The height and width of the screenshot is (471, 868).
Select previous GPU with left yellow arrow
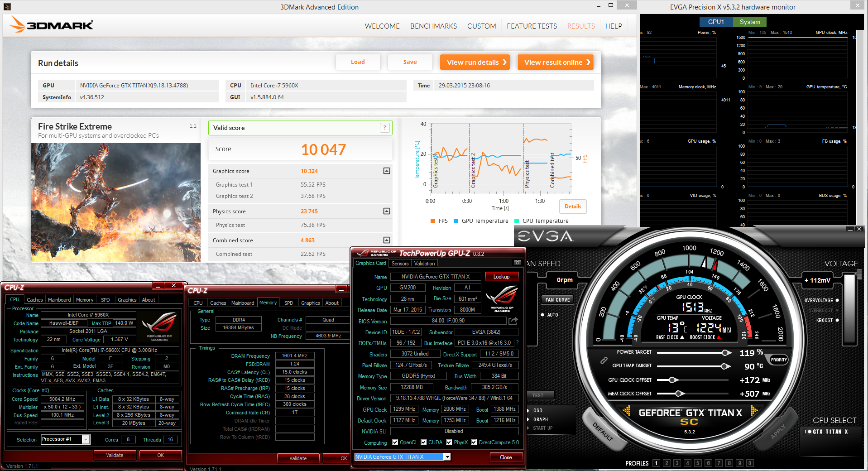click(627, 411)
